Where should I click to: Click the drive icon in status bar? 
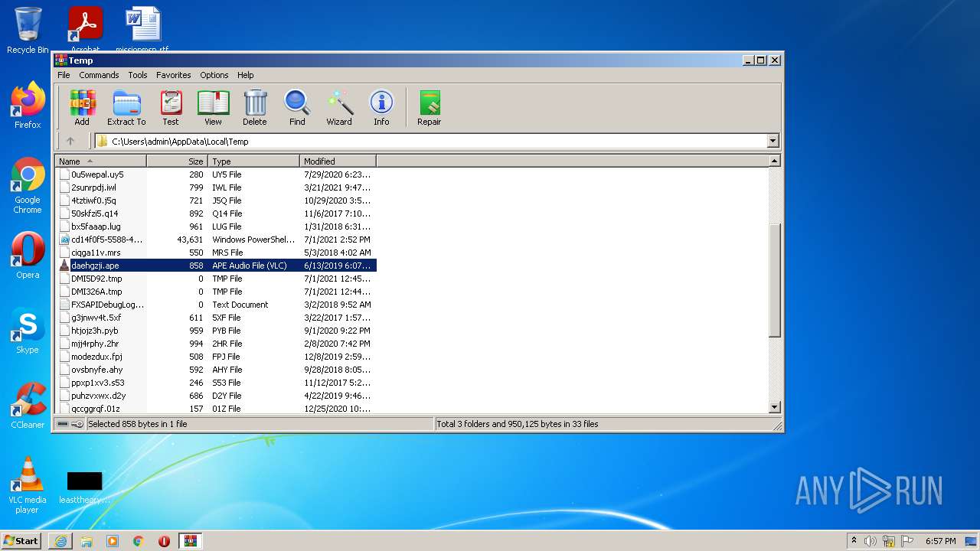[63, 424]
